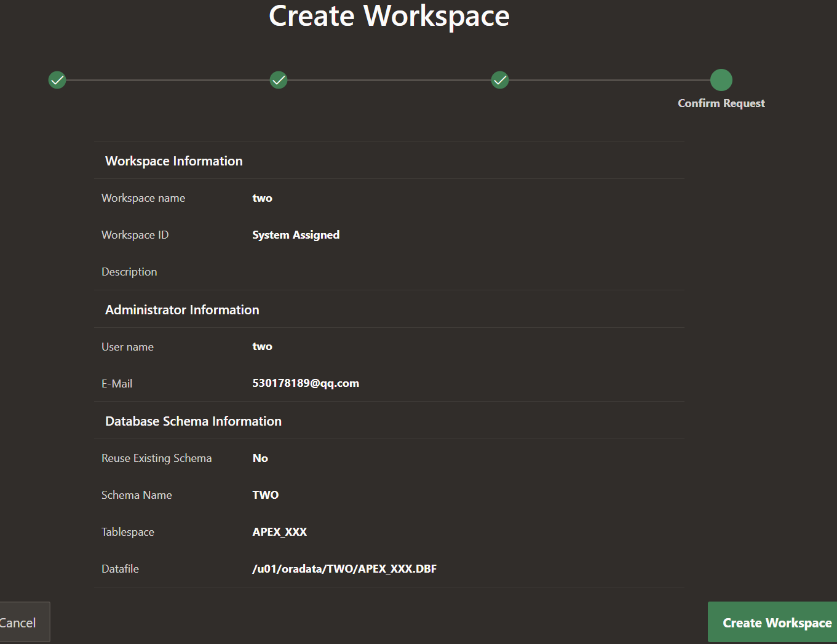Click the Reuse Existing Schema label
Image resolution: width=837 pixels, height=644 pixels.
[156, 458]
